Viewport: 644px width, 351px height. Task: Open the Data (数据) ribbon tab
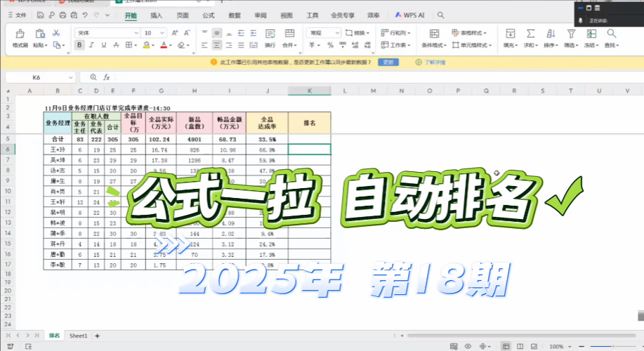pos(235,15)
